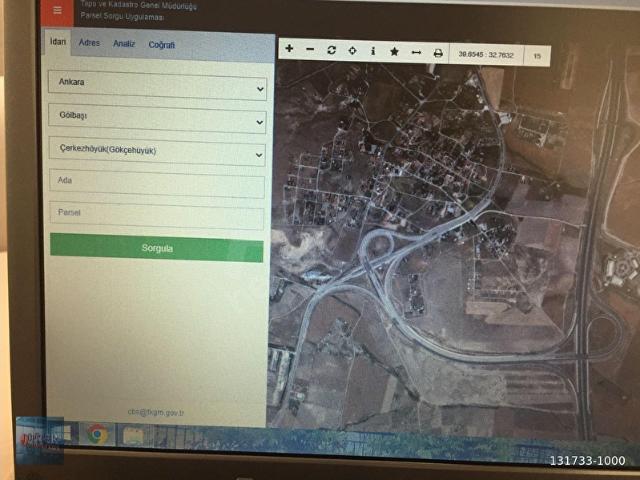Focus the Parsel input field
640x480 pixels.
(157, 215)
